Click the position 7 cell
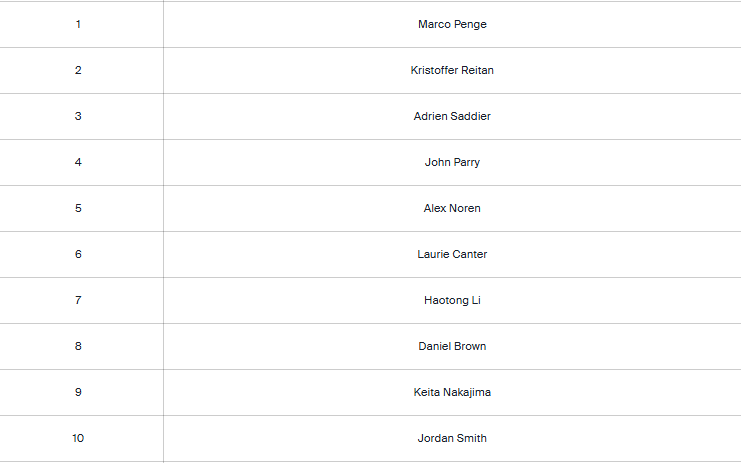 [78, 300]
